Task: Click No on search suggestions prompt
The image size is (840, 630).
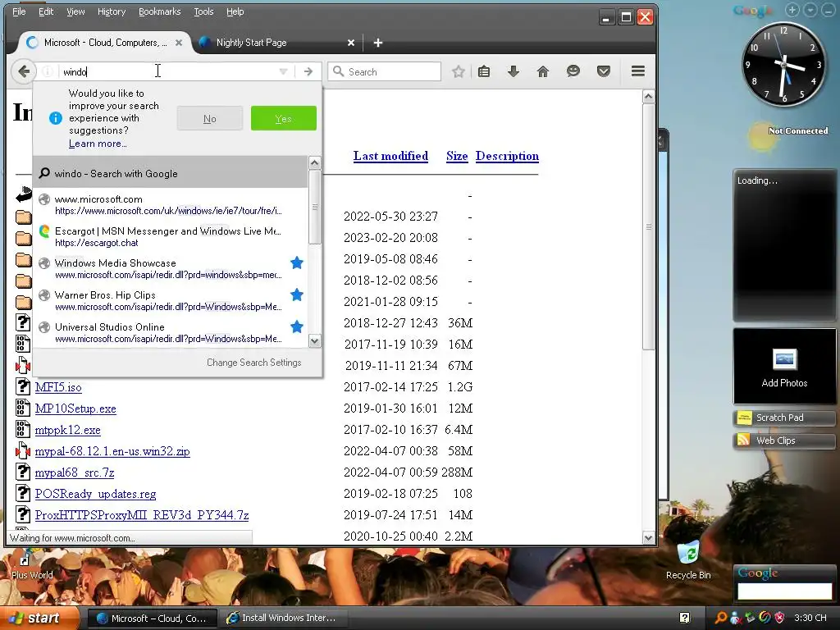Action: coord(210,118)
